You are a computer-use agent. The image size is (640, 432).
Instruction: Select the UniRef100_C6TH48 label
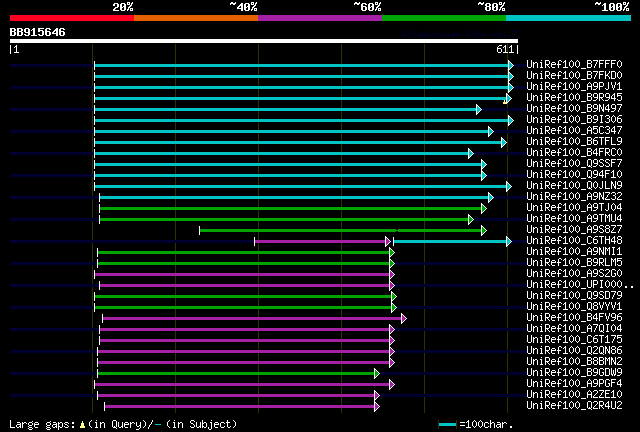[x=574, y=241]
